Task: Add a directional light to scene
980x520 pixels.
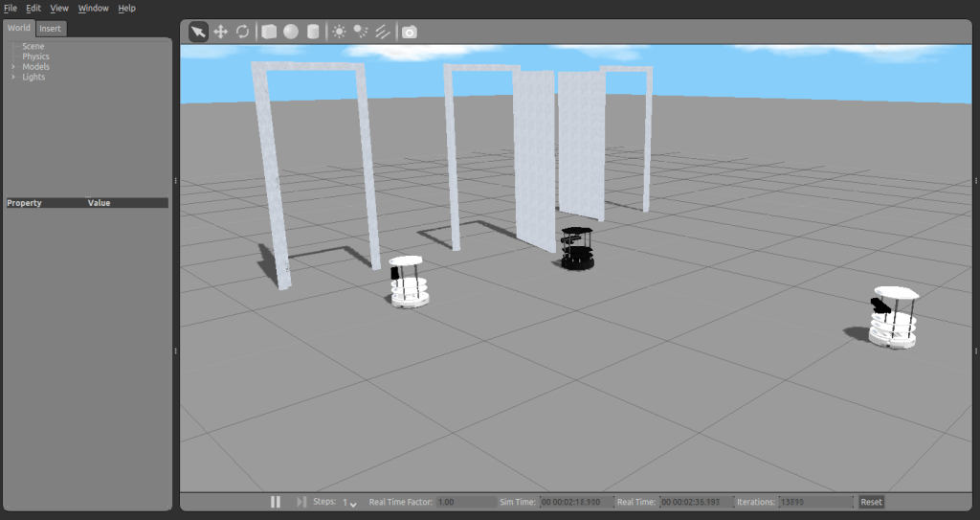Action: (x=383, y=32)
